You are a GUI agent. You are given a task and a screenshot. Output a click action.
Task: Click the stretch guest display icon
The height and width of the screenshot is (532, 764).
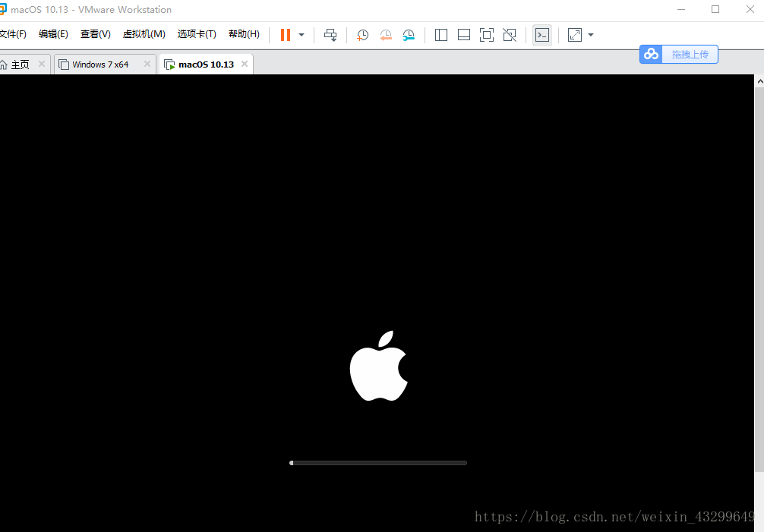coord(575,35)
